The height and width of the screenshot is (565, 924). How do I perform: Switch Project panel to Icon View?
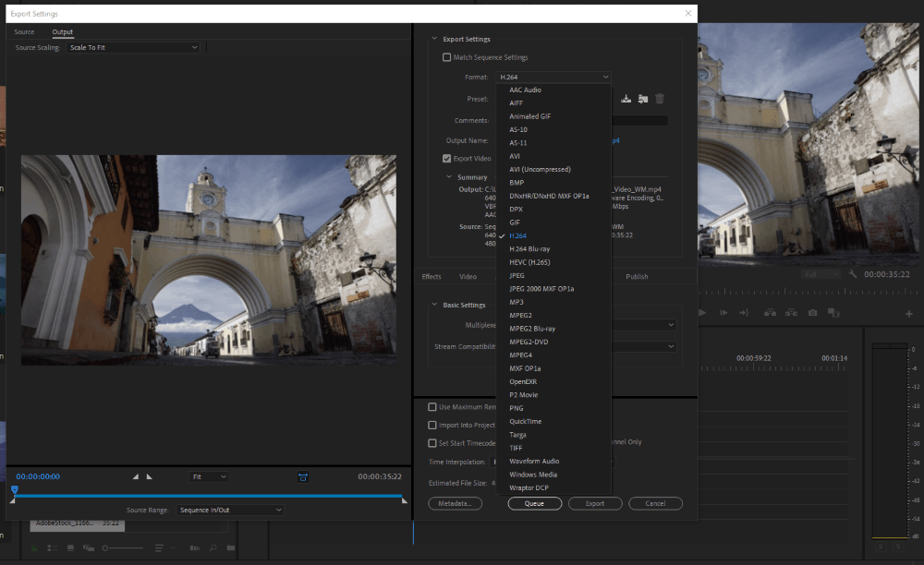click(71, 548)
